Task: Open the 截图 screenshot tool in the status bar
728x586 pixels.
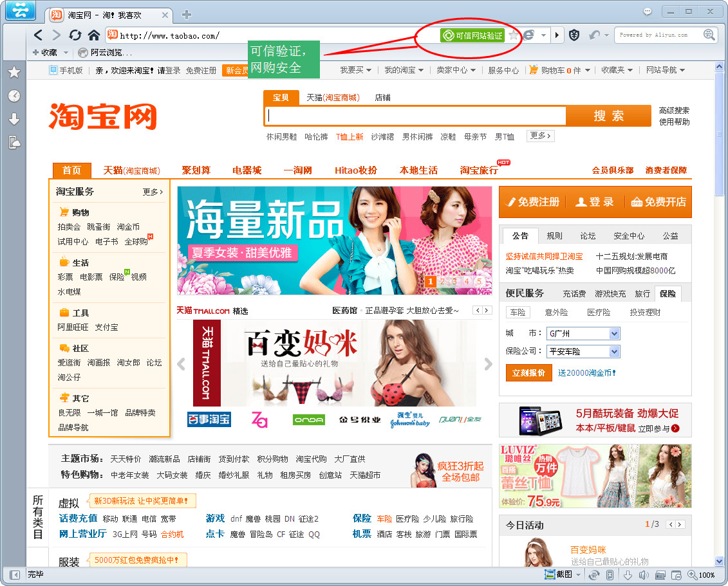Action: tap(559, 574)
